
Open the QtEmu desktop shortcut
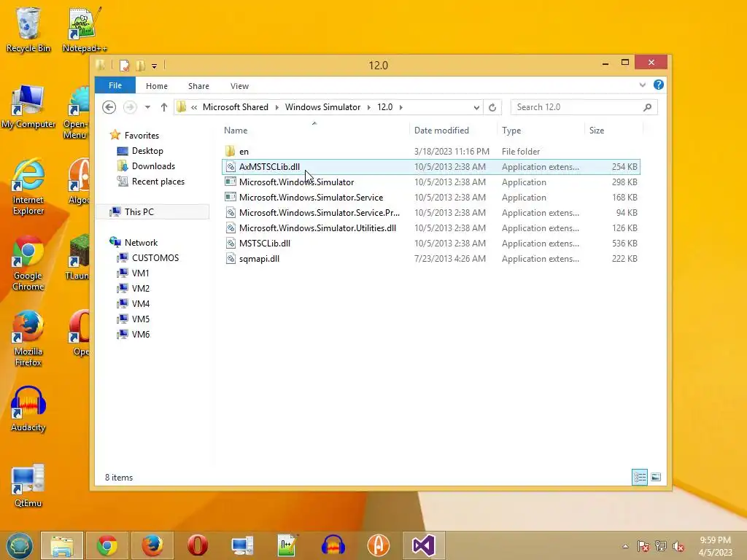pyautogui.click(x=28, y=485)
